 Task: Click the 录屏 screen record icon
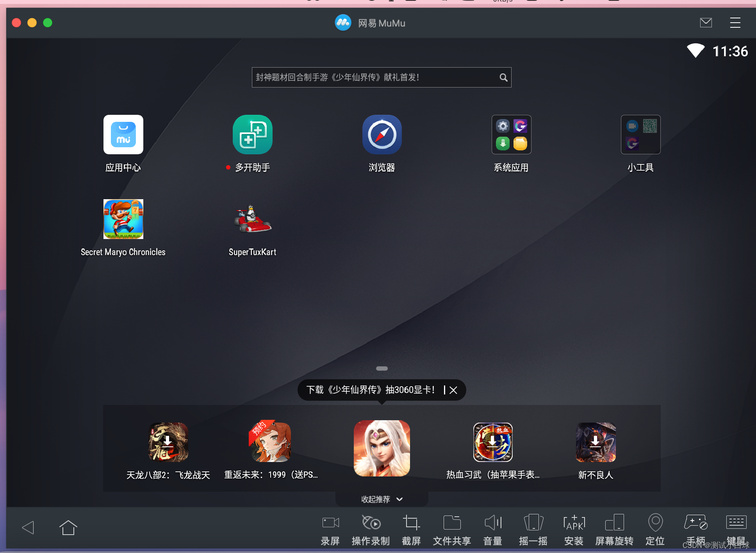tap(330, 523)
